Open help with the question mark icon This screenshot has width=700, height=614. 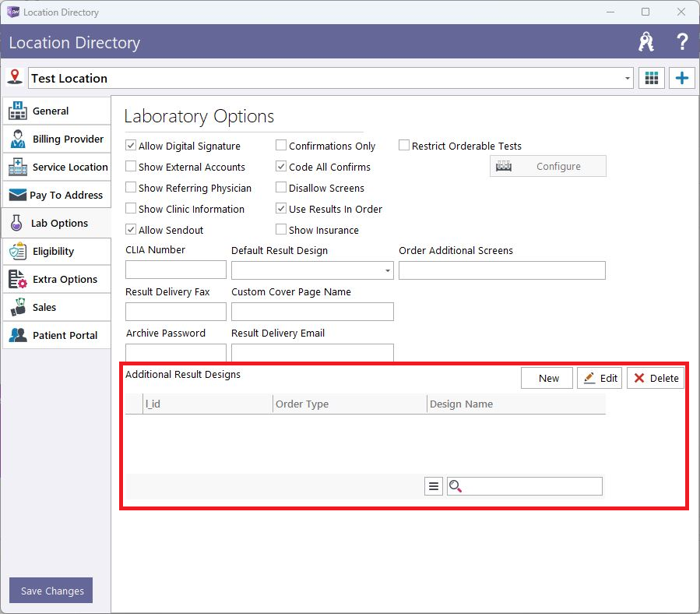(x=681, y=42)
